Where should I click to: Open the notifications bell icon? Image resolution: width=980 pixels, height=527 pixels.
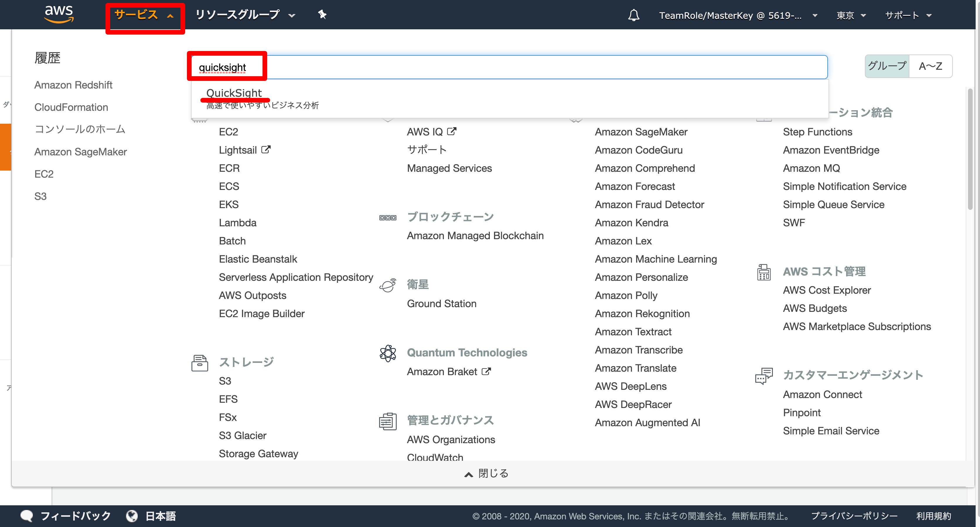[633, 15]
